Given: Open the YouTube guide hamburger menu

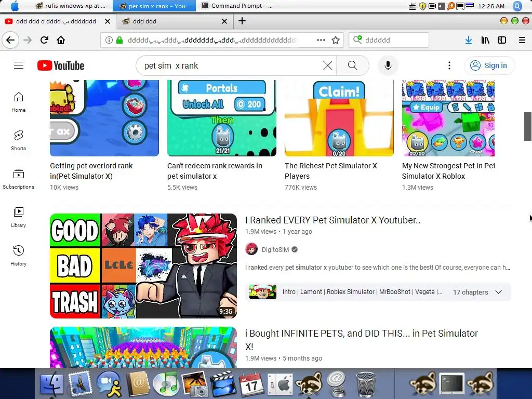Looking at the screenshot, I should tap(19, 65).
